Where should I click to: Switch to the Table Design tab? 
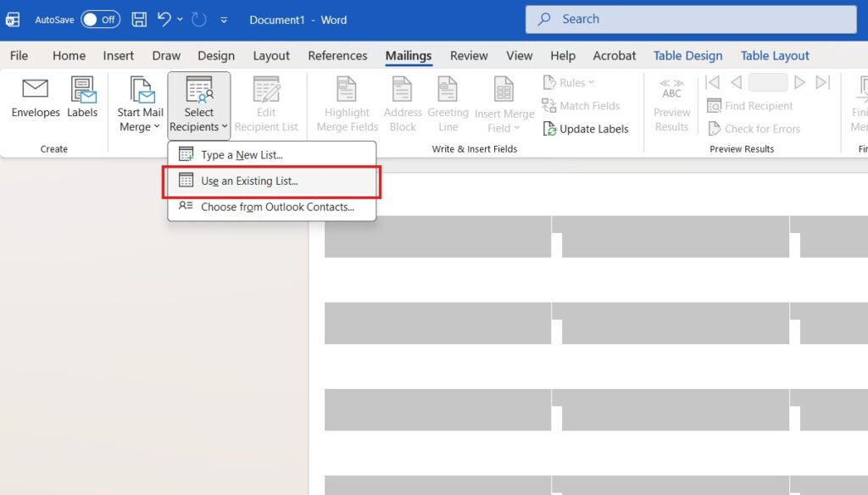pos(687,56)
